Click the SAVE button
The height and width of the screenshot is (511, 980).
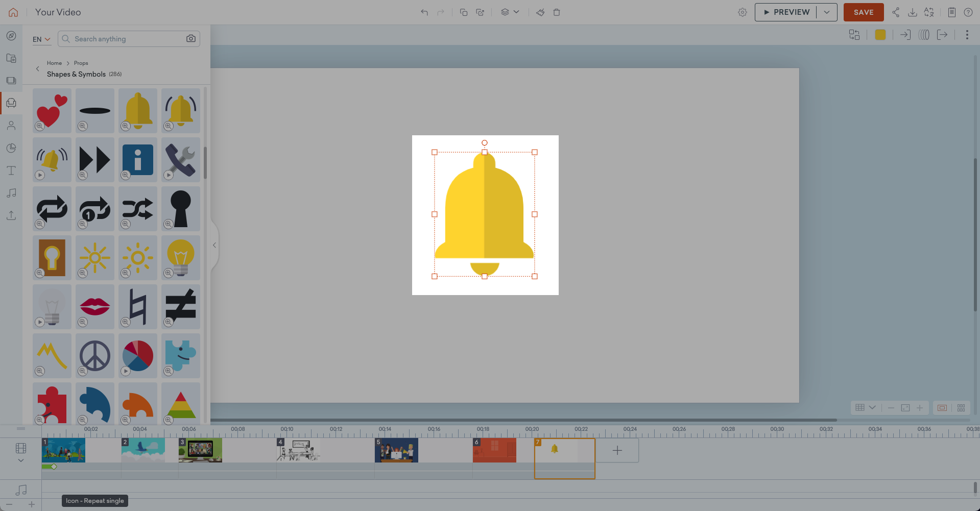point(863,12)
